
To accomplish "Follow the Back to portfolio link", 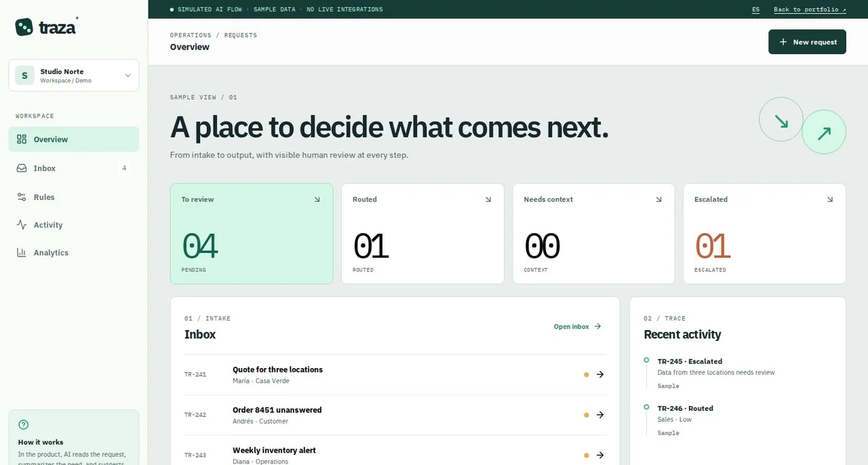I will click(x=810, y=9).
